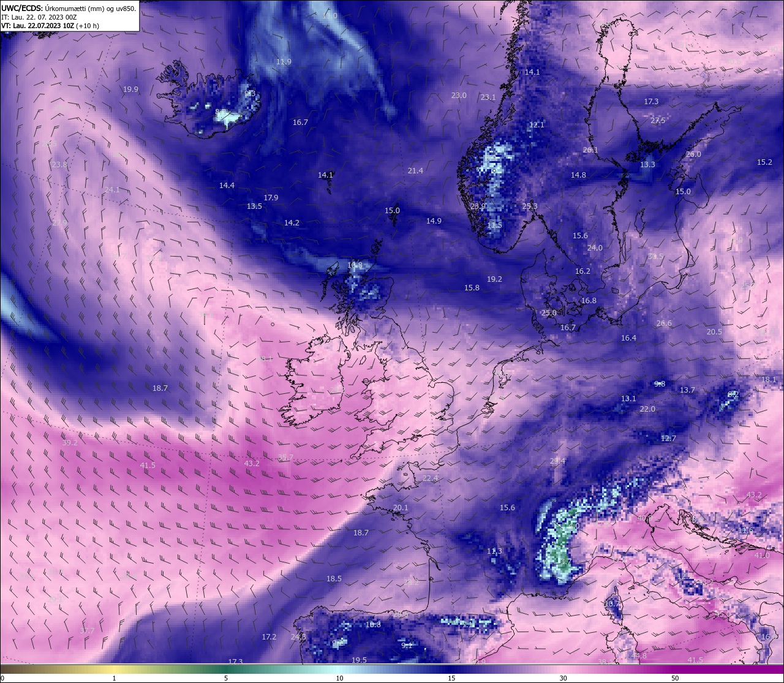Click the 24.0 value label
This screenshot has height=683, width=784.
(x=595, y=248)
